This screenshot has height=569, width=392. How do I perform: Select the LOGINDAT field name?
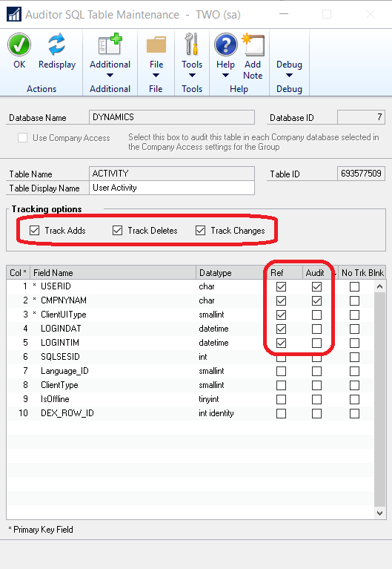(61, 329)
